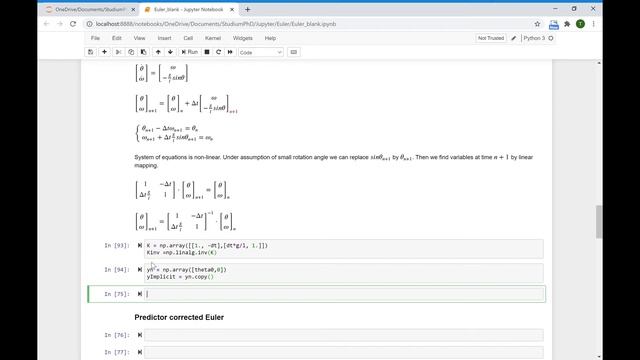Screen dimensions: 640x360
Task: Open the browser extensions puzzle icon
Action: (567, 24)
